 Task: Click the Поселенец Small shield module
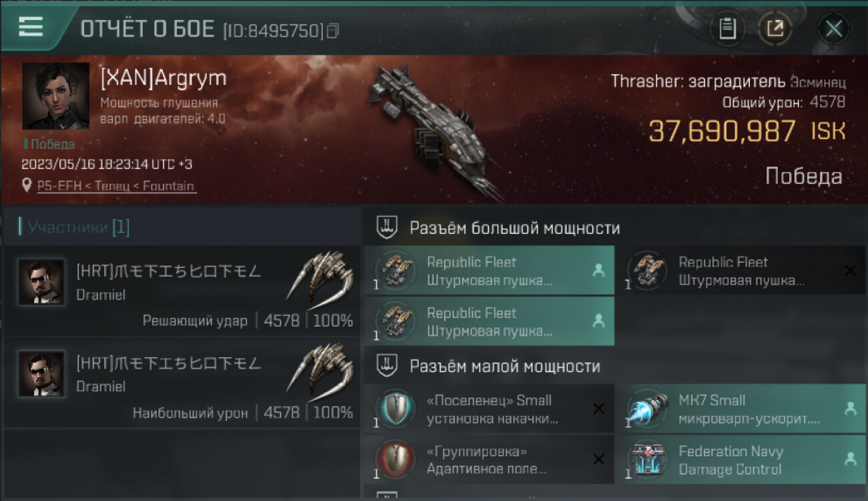coord(489,409)
